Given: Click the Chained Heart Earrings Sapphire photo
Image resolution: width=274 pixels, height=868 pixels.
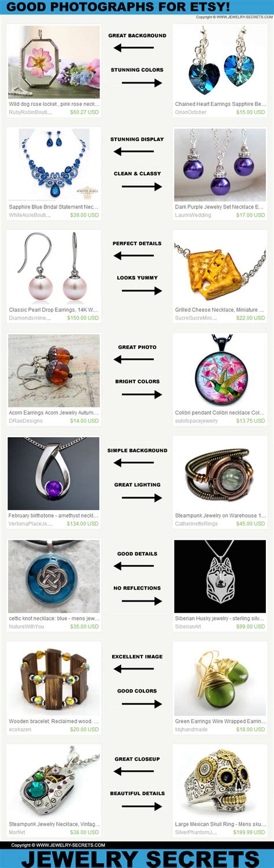Looking at the screenshot, I should tap(220, 62).
